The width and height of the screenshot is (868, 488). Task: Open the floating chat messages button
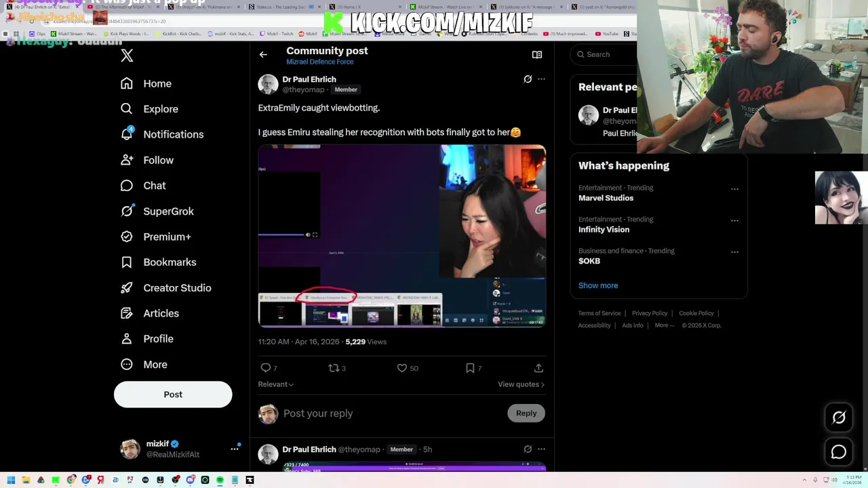click(x=839, y=452)
